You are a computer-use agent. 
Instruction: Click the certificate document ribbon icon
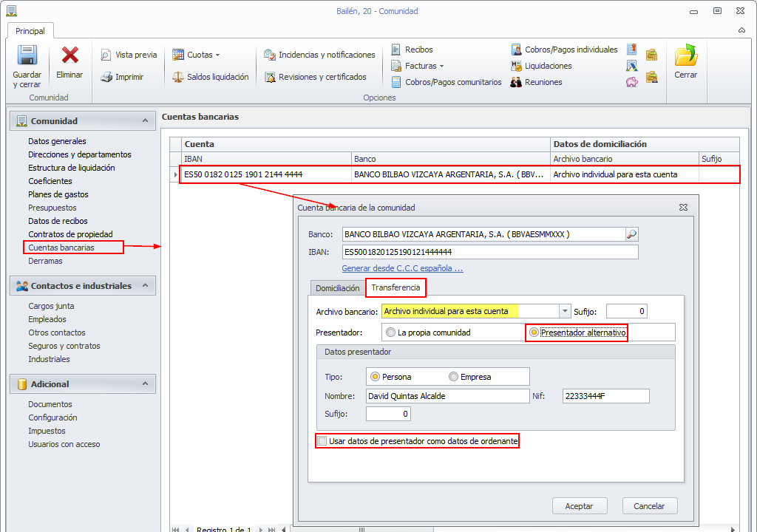631,50
